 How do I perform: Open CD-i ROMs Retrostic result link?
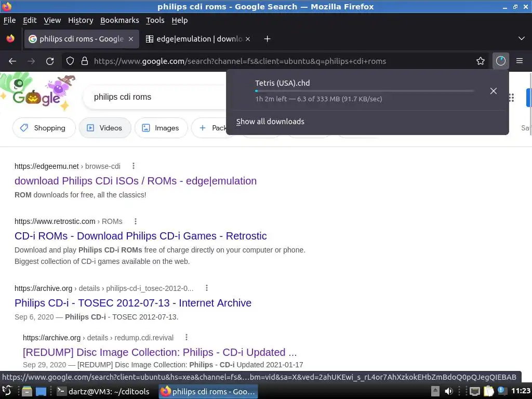[x=140, y=236]
